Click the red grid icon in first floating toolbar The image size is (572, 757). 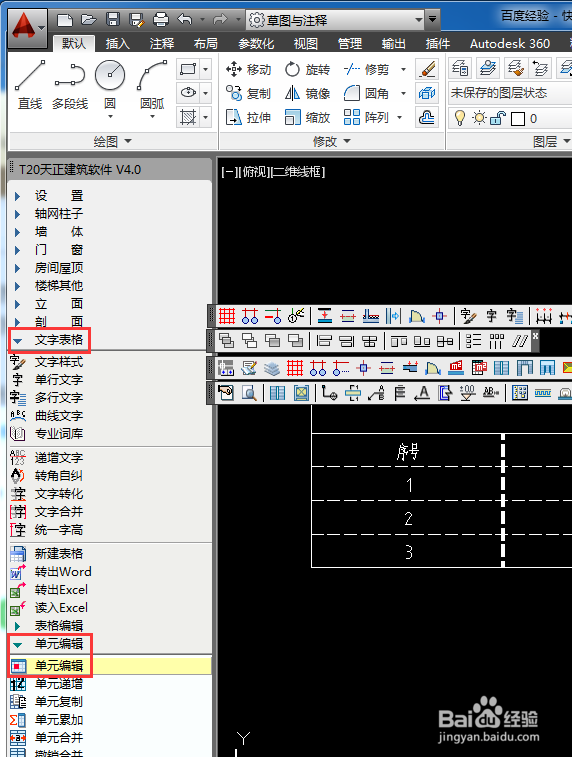(x=226, y=316)
